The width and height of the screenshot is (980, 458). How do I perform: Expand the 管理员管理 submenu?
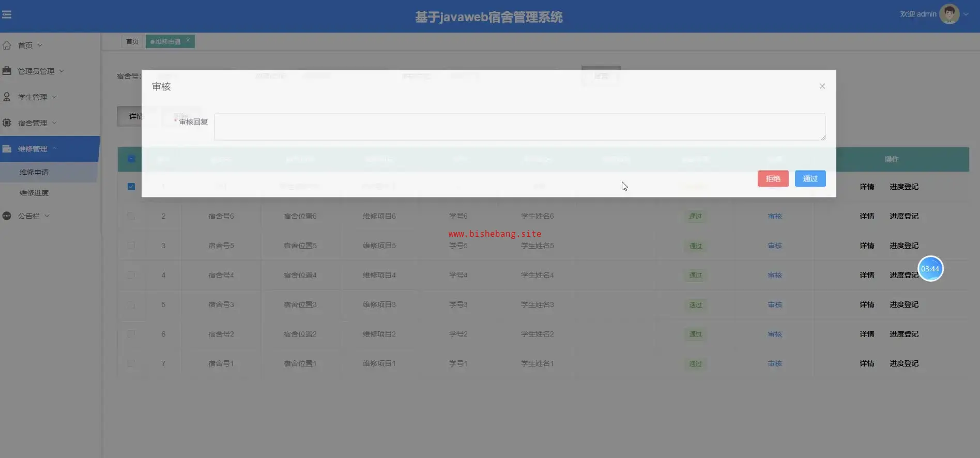tap(40, 71)
